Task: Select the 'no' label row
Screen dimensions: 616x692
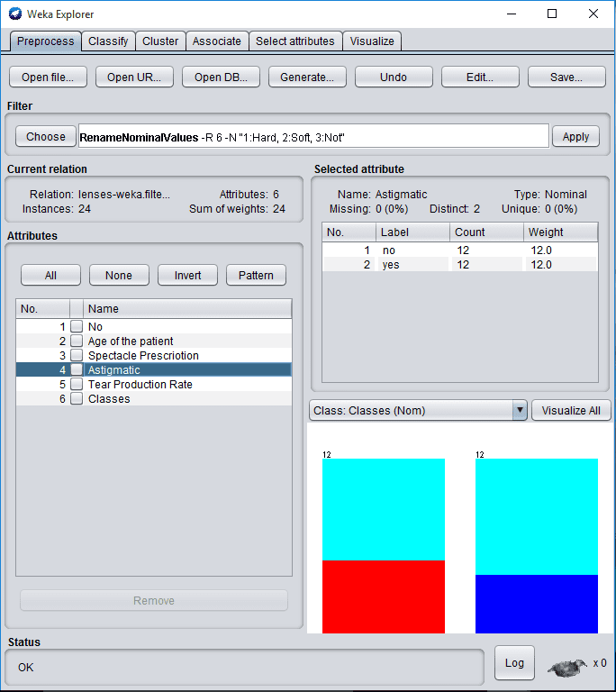Action: pos(460,250)
